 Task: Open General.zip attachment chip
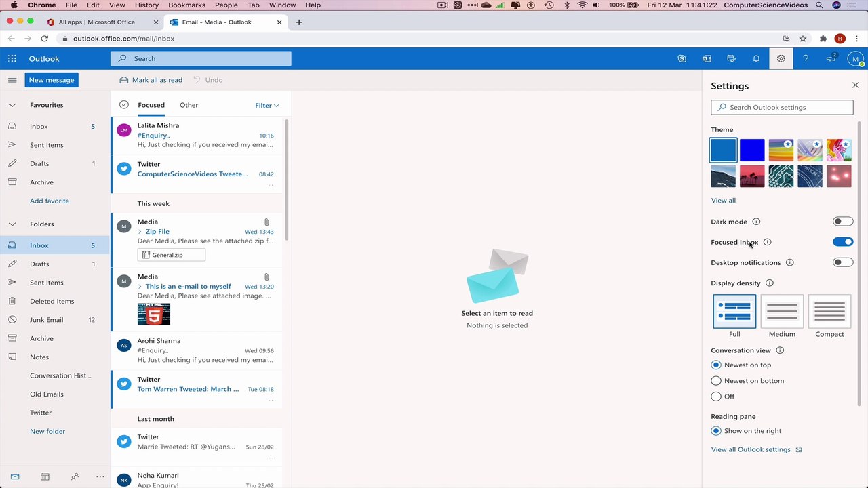[172, 255]
